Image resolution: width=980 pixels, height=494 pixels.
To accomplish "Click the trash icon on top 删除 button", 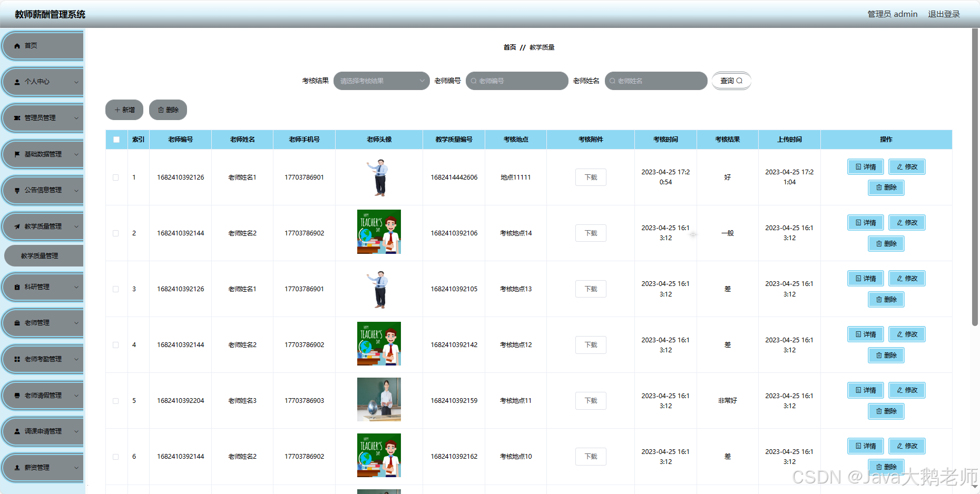I will tap(161, 110).
